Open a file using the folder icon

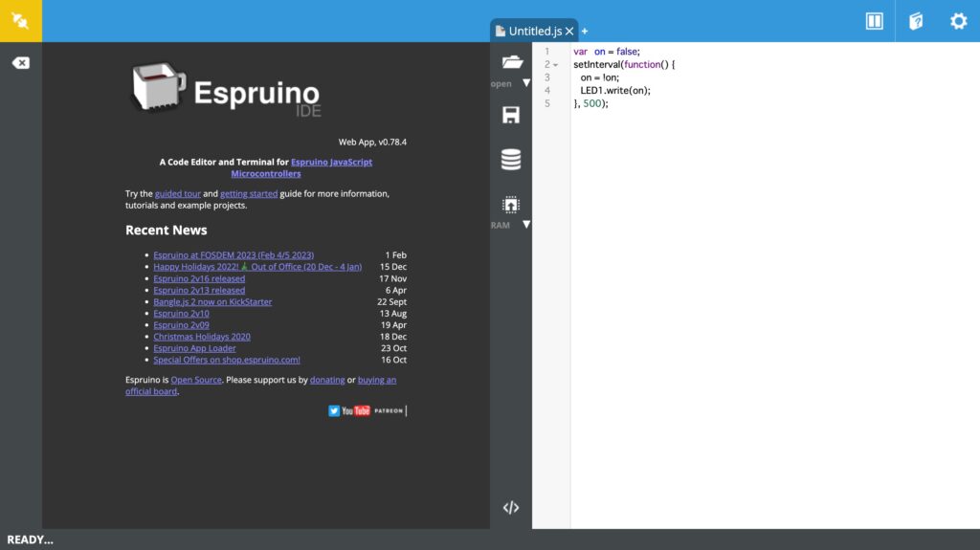coord(511,62)
